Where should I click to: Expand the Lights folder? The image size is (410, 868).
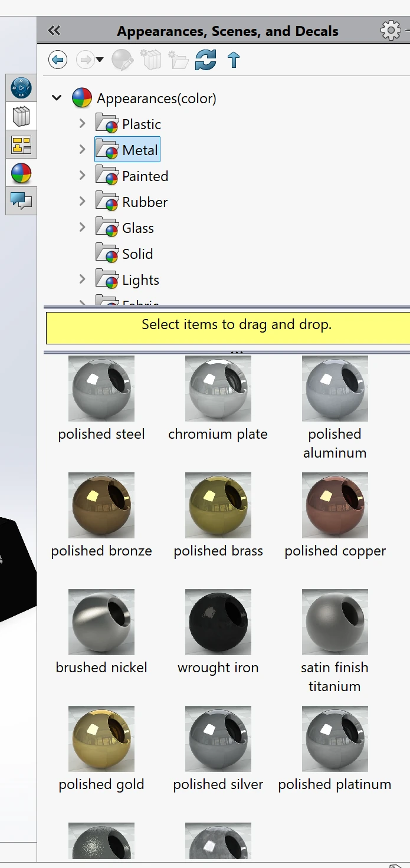(82, 280)
